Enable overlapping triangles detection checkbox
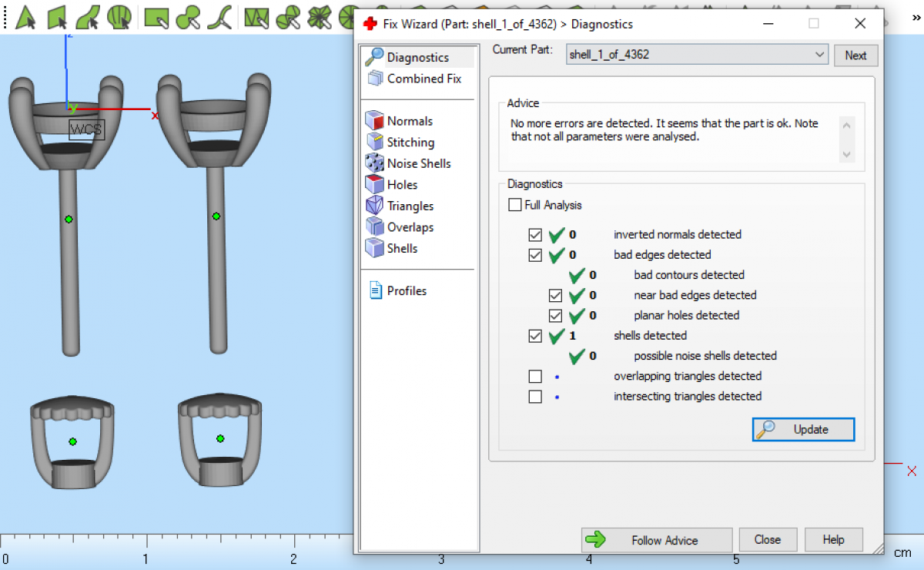This screenshot has height=570, width=924. click(x=535, y=377)
